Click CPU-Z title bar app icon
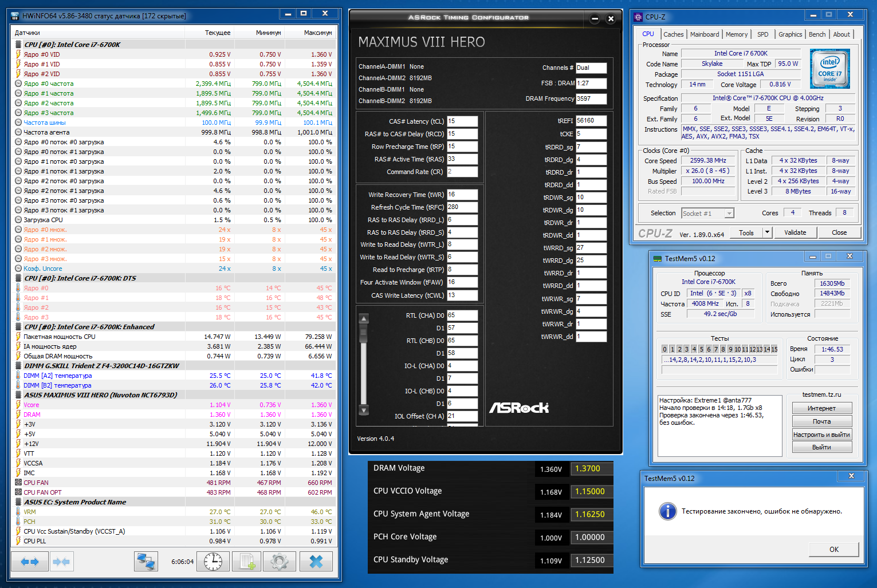 coord(638,17)
